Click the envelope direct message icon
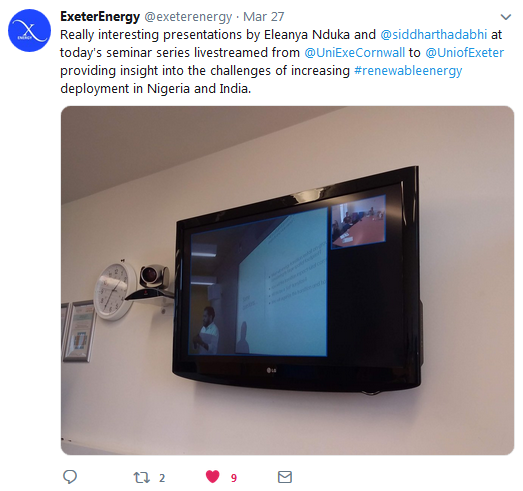This screenshot has width=523, height=491. point(285,477)
